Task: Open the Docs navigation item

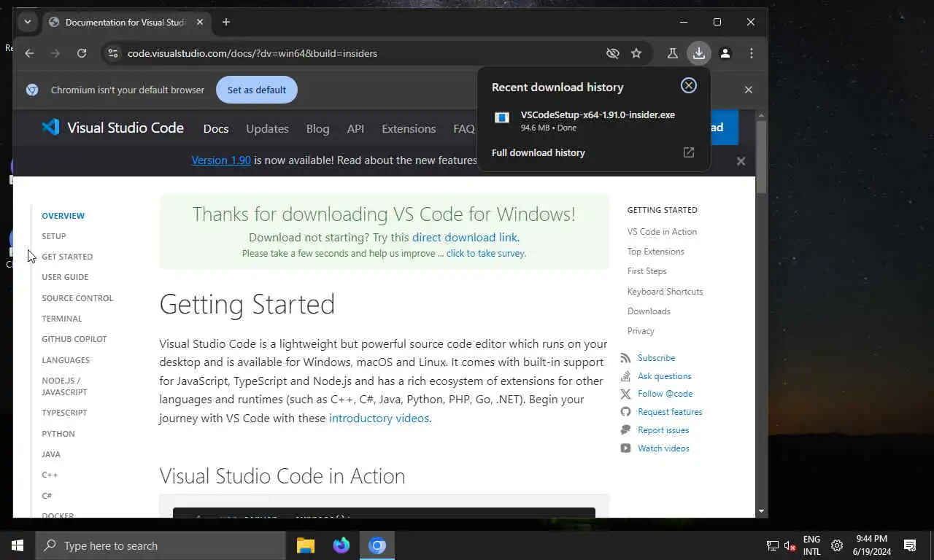Action: coord(216,128)
